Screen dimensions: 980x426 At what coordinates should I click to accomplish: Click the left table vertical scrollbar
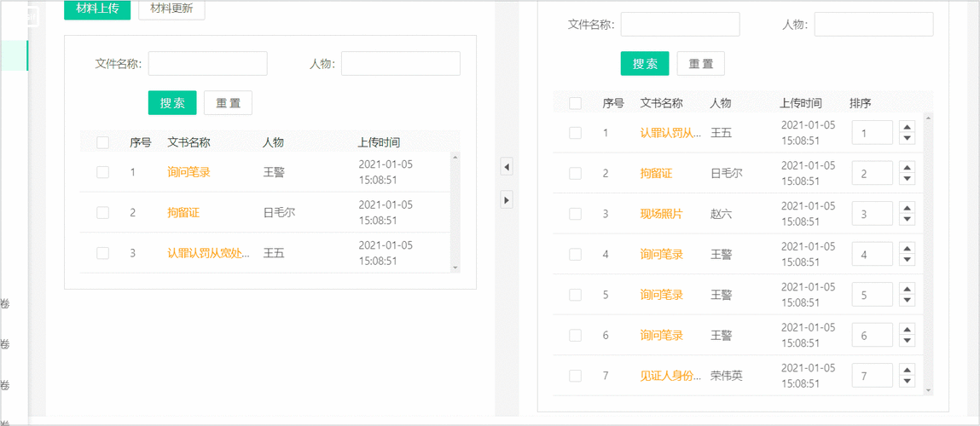click(455, 212)
